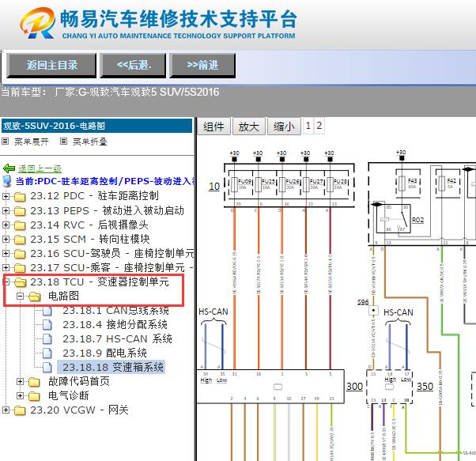Click the 23.15 SCM folder icon
Viewport: 476px width, 461px height.
click(x=20, y=240)
